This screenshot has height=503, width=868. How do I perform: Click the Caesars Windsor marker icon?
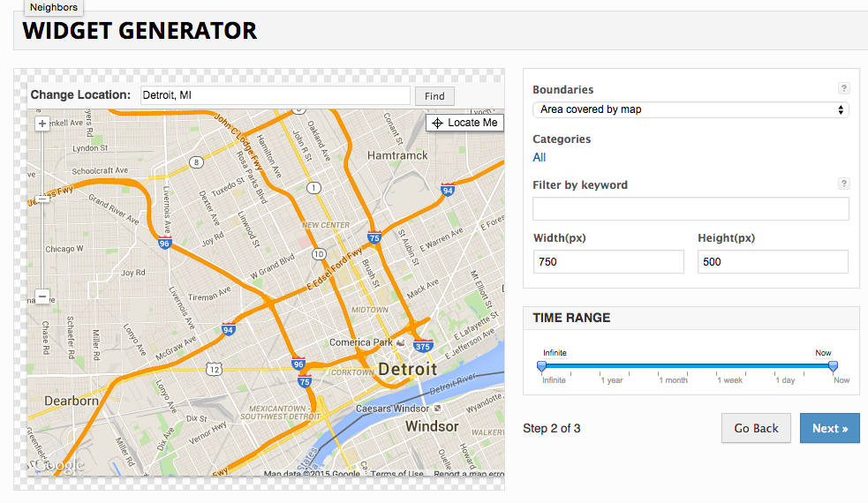pos(437,409)
